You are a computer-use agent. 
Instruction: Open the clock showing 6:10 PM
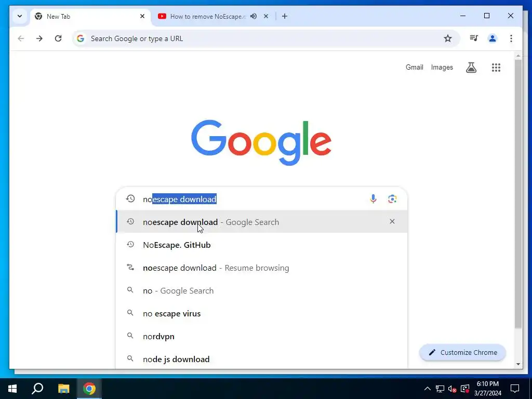coord(487,389)
